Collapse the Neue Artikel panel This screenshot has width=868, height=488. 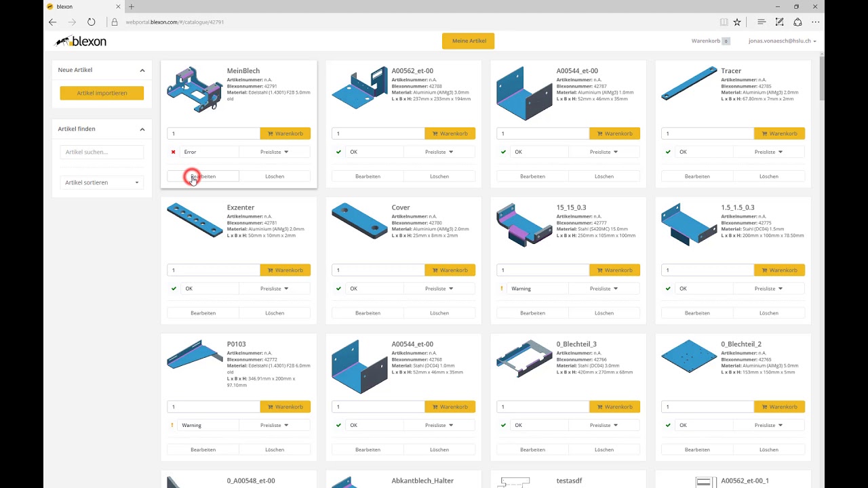coord(142,70)
